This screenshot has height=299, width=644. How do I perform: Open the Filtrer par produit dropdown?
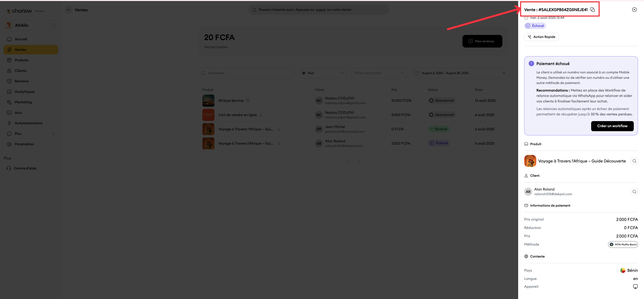(379, 73)
